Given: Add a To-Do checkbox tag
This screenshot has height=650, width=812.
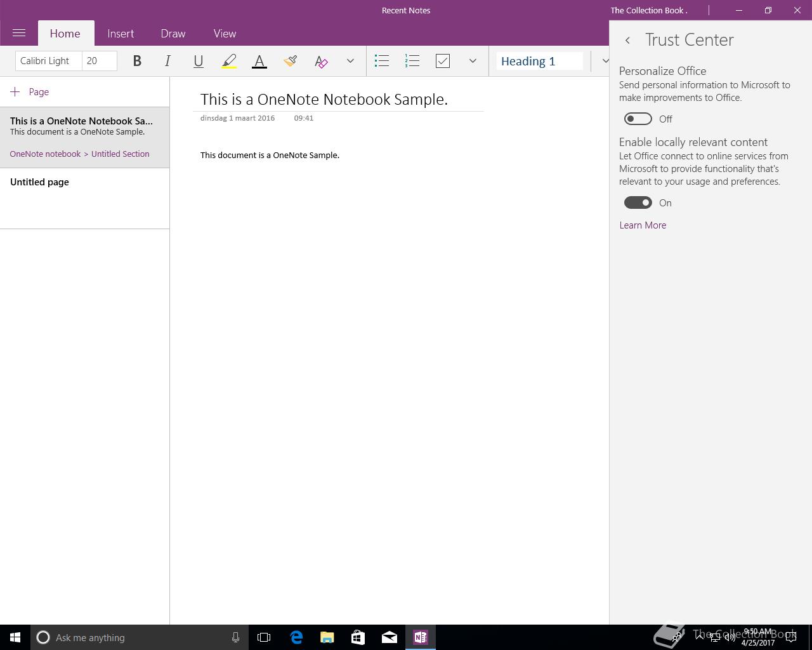Looking at the screenshot, I should [443, 61].
